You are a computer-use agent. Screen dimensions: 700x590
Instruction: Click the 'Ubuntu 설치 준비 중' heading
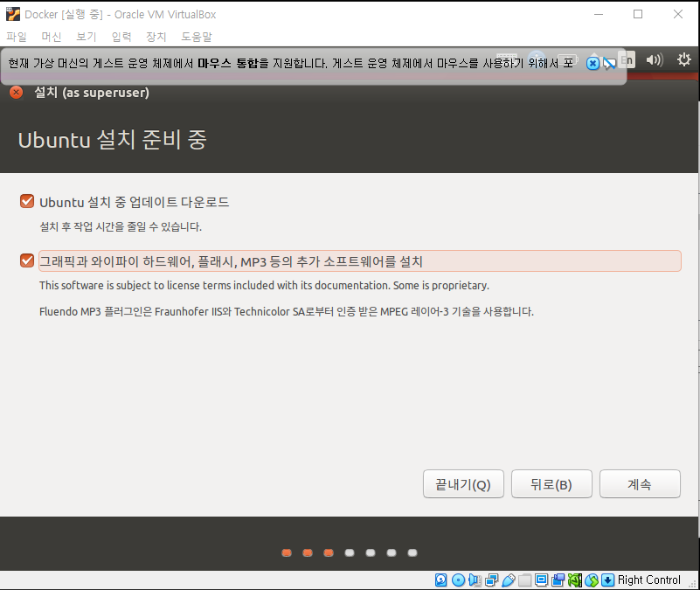(x=113, y=140)
